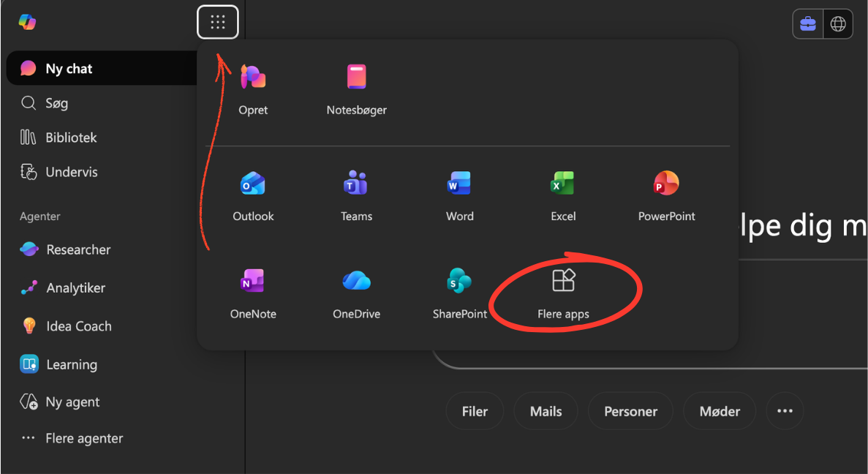Create a Ny agent
This screenshot has height=474, width=868.
(x=60, y=402)
